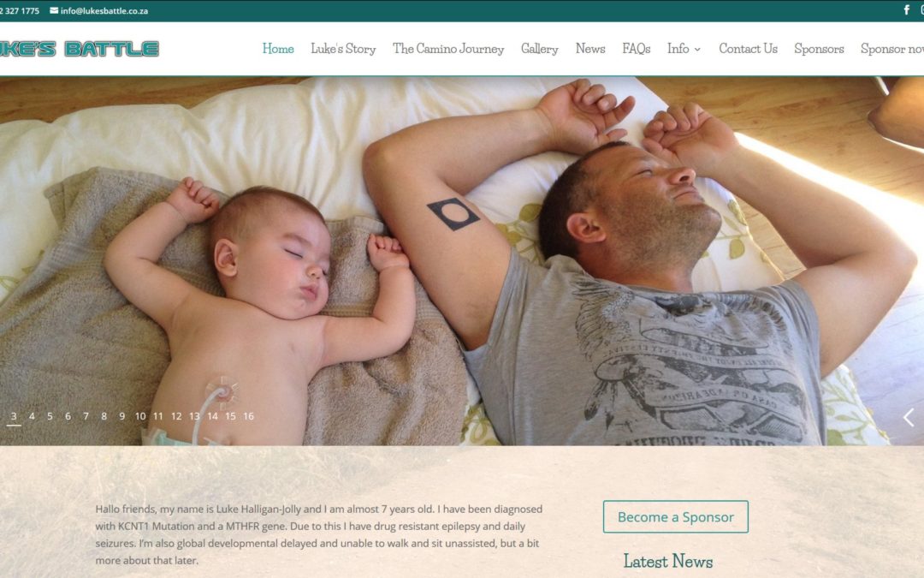
Task: Switch to slide 4 in the slideshow
Action: point(32,416)
